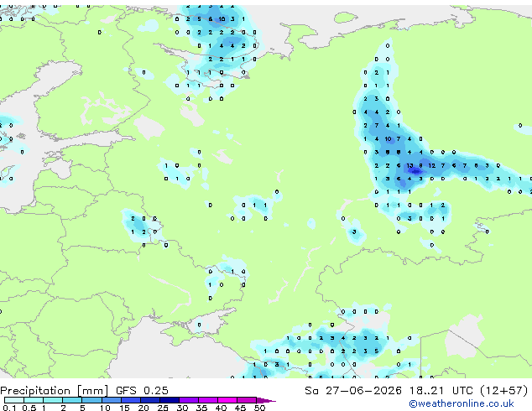Image resolution: width=532 pixels, height=411 pixels.
Task: Select the 10–15 mm legend swatch
Action: click(x=111, y=400)
